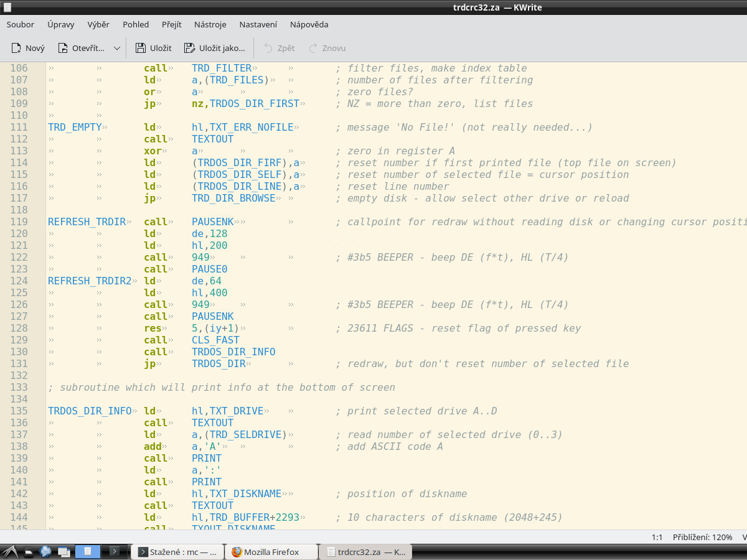The height and width of the screenshot is (560, 747).
Task: Click line number 106 in the gutter
Action: (x=19, y=68)
